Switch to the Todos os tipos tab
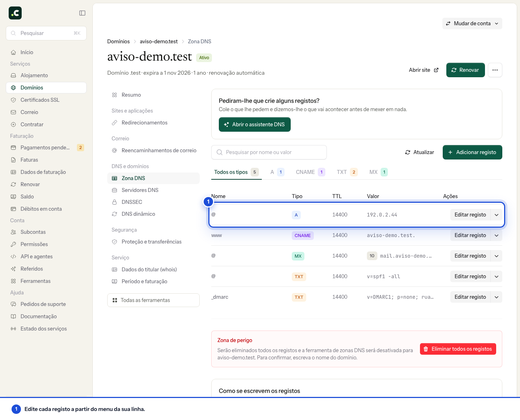The height and width of the screenshot is (420, 520). pos(237,172)
